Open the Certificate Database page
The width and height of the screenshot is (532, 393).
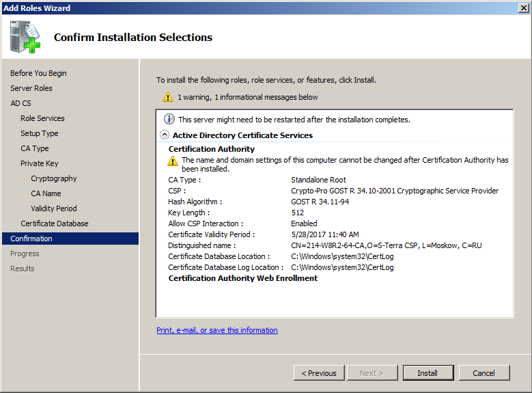click(x=55, y=223)
